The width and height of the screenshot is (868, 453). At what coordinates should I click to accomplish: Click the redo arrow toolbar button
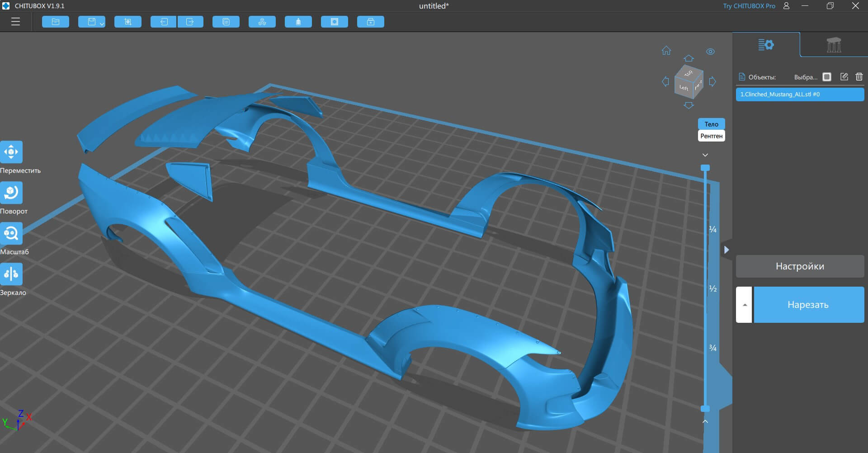pyautogui.click(x=190, y=22)
